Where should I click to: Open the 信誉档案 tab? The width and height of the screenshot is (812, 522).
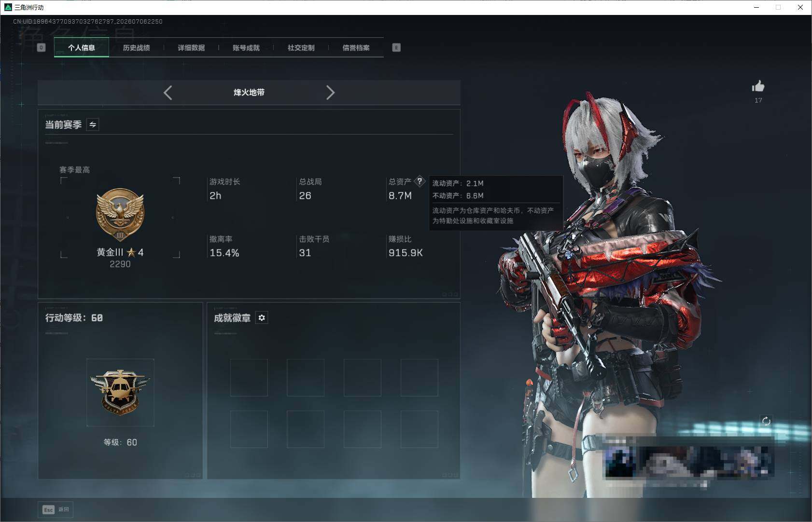click(x=356, y=47)
